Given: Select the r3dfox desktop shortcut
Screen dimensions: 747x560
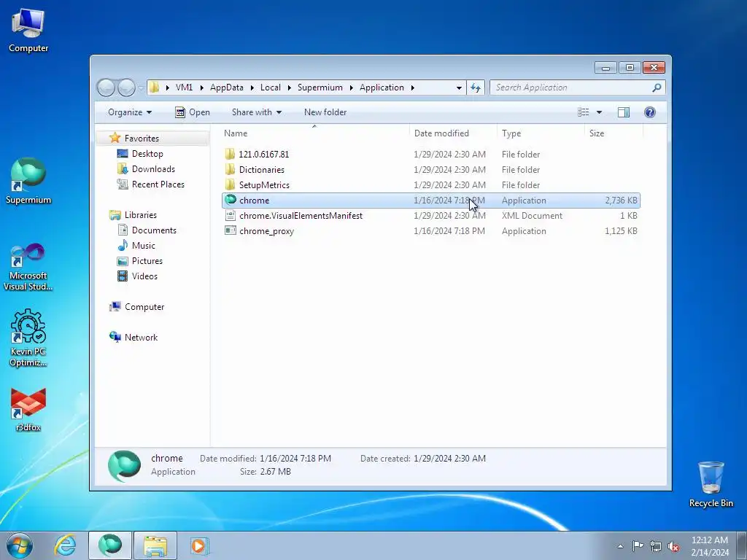Looking at the screenshot, I should [28, 410].
